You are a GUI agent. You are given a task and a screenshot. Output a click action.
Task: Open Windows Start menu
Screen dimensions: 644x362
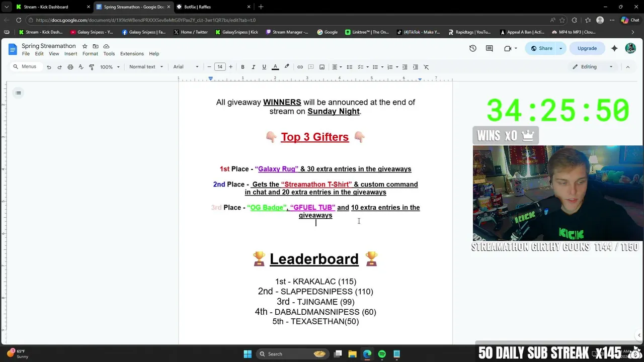pyautogui.click(x=248, y=354)
